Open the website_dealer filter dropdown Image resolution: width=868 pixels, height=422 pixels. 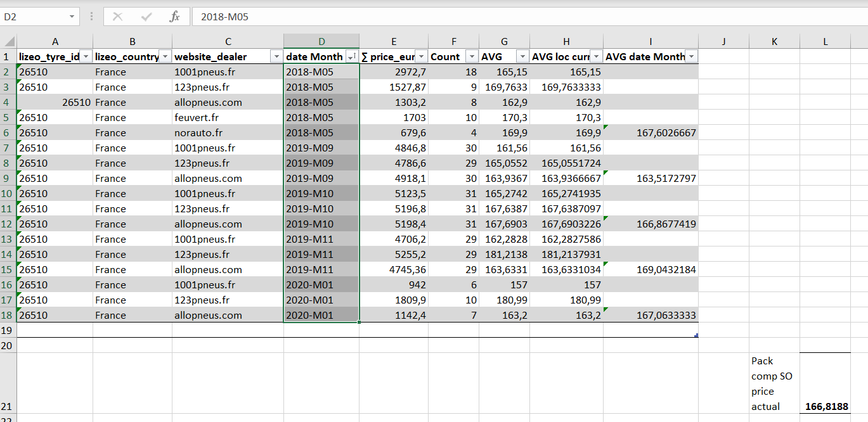point(276,57)
